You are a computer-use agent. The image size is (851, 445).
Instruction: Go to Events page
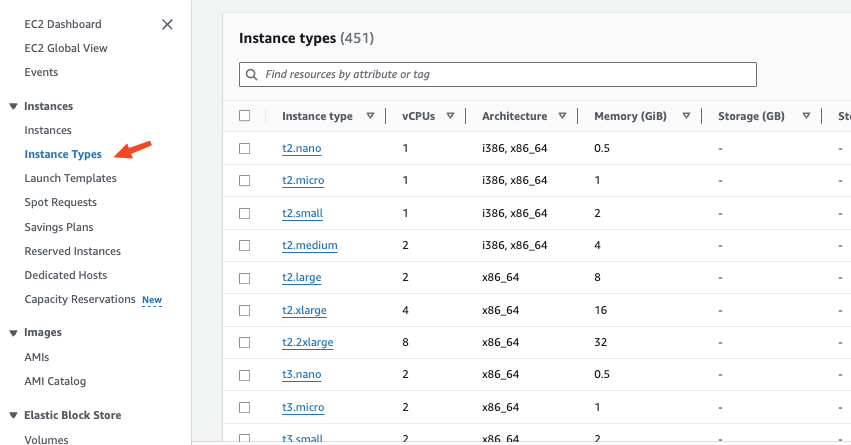tap(41, 72)
